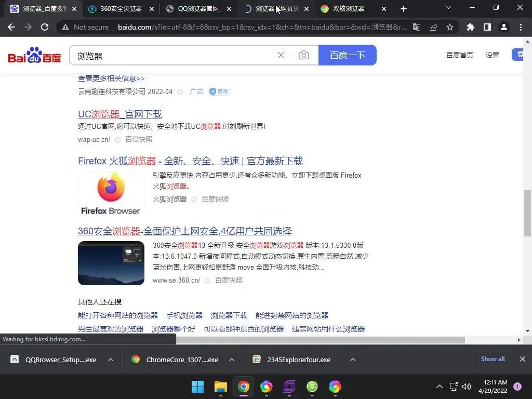Open the clock and date in taskbar
Screen dimensions: 532x399
pos(493,387)
